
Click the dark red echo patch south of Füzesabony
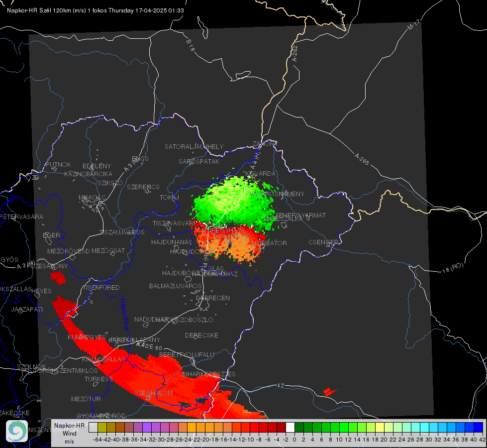click(58, 277)
